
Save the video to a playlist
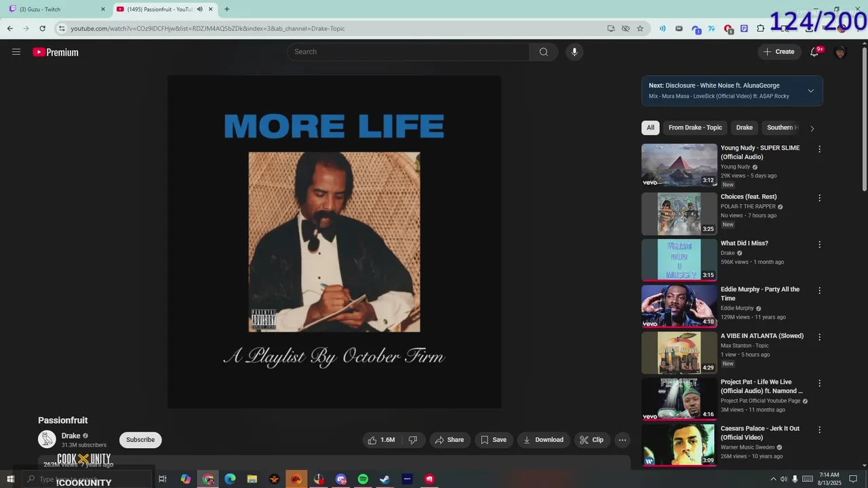click(494, 440)
